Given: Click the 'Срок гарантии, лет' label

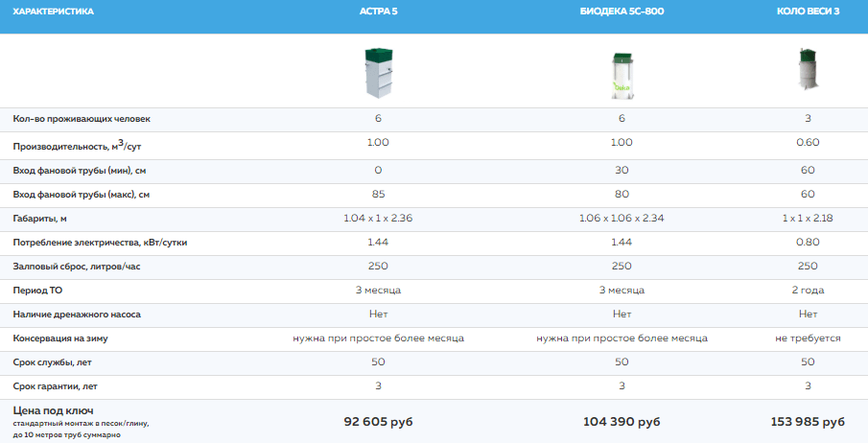Looking at the screenshot, I should pyautogui.click(x=55, y=386).
